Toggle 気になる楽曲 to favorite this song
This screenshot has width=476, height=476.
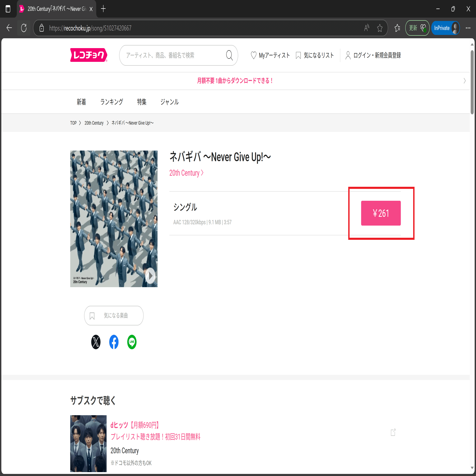click(x=114, y=315)
